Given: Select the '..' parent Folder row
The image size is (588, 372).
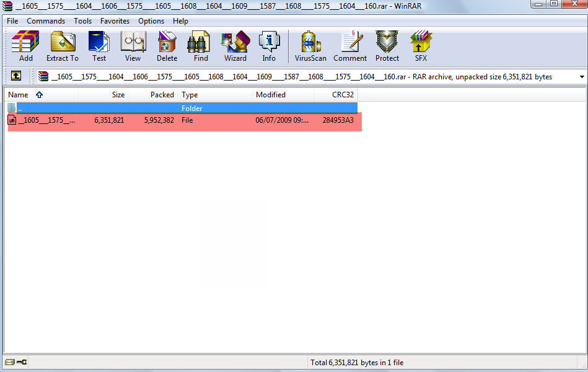Looking at the screenshot, I should coord(182,108).
